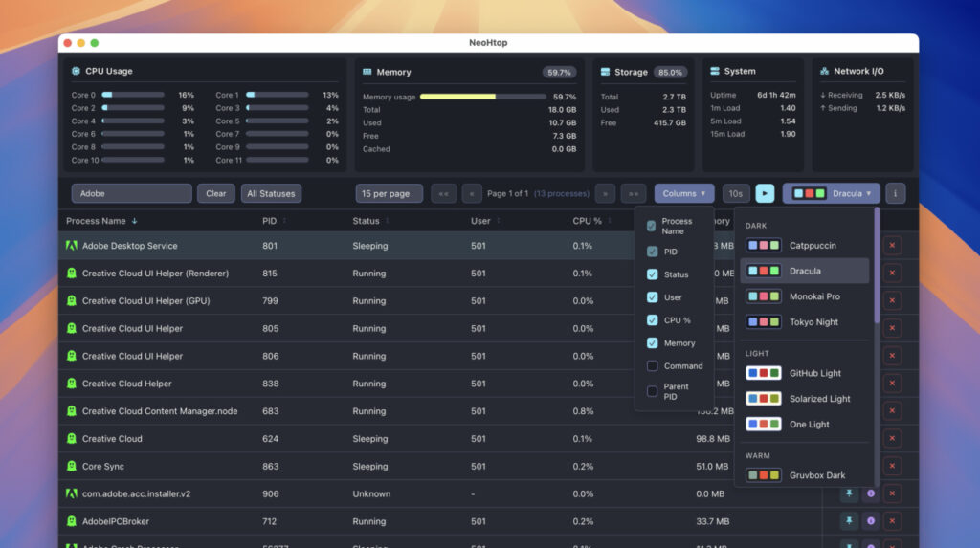Image resolution: width=980 pixels, height=548 pixels.
Task: Click the kill button for Core Sync
Action: pos(892,467)
